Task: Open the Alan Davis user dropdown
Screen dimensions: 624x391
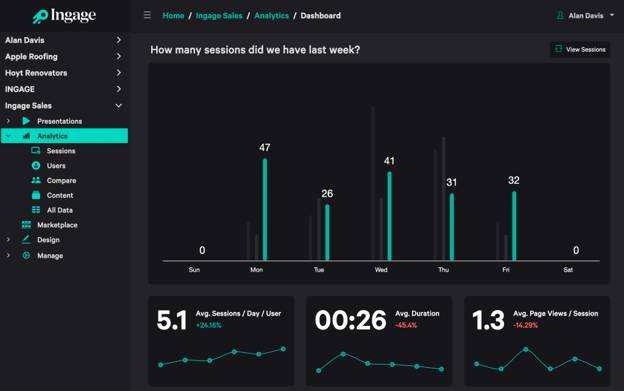Action: [585, 16]
